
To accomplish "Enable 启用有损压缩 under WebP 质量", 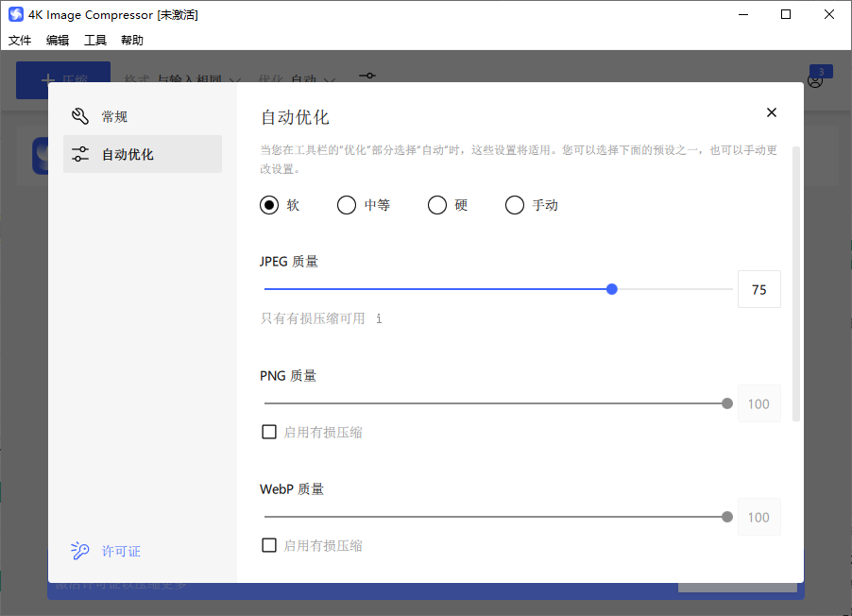I will click(269, 545).
